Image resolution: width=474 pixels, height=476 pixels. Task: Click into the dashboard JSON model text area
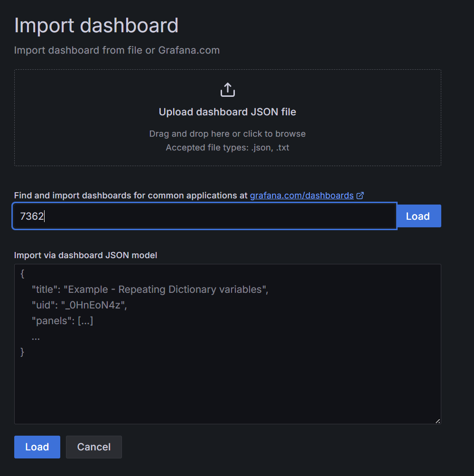point(228,344)
